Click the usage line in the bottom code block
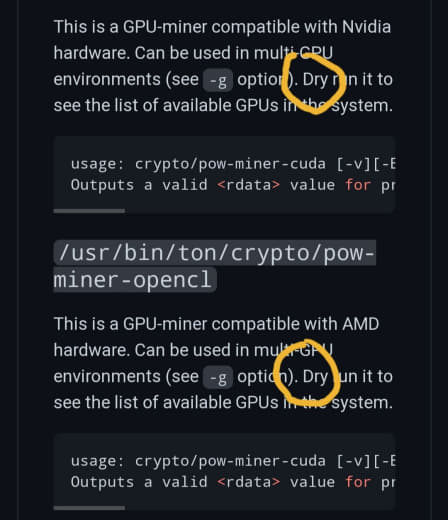The height and width of the screenshot is (520, 448). pyautogui.click(x=233, y=461)
